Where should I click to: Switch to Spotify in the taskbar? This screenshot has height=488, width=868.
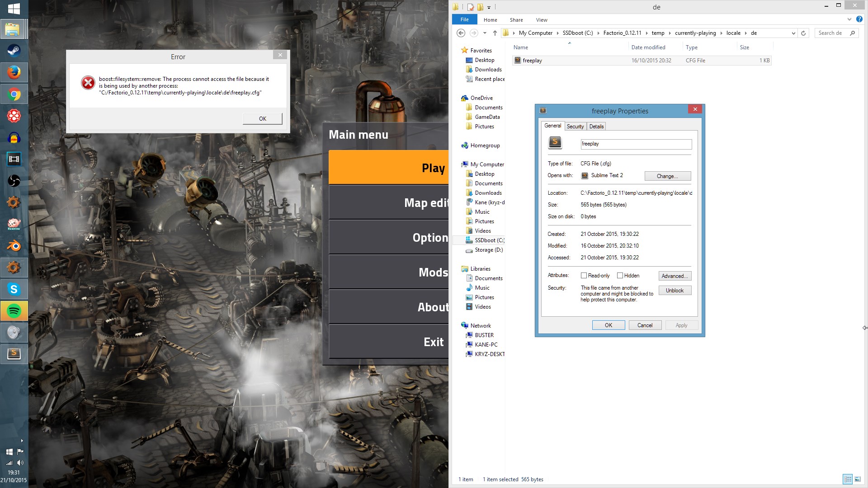point(14,311)
